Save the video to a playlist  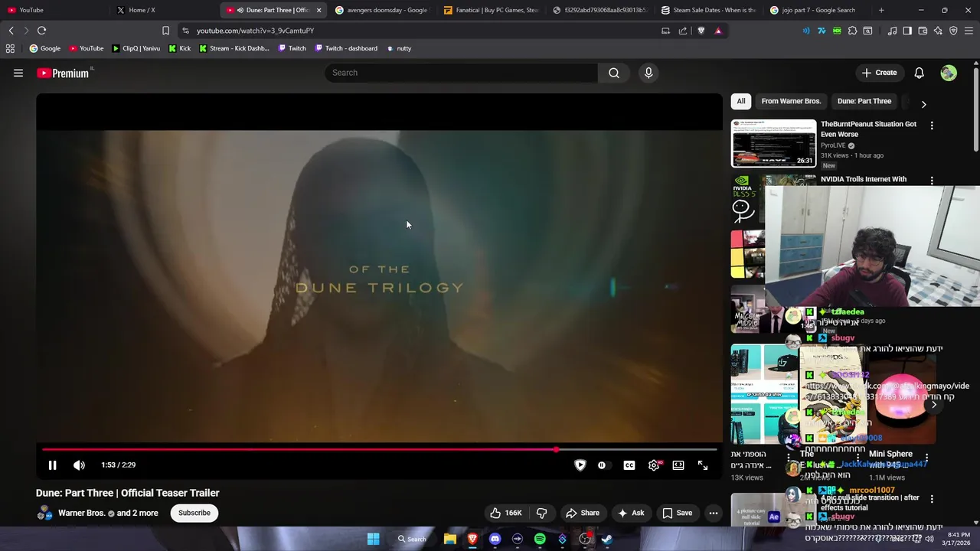tap(677, 513)
